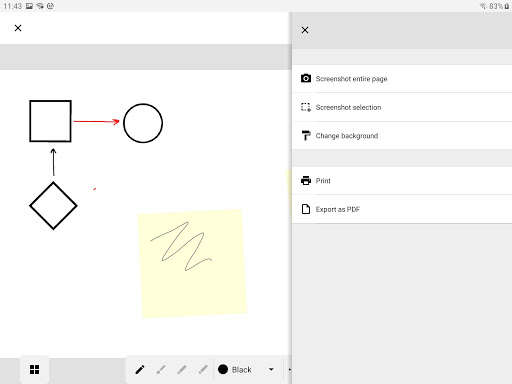Select the diamond shape on canvas
The image size is (512, 384).
point(53,206)
